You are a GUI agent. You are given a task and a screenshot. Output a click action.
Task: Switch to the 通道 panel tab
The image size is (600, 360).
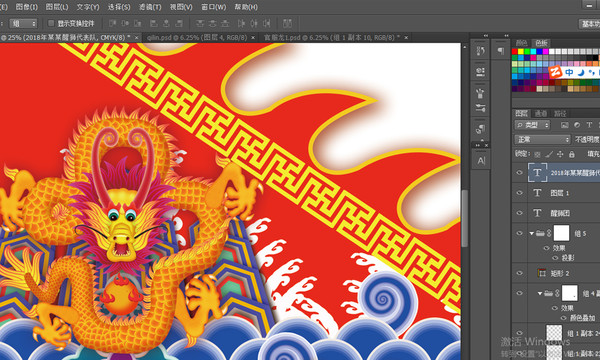(540, 113)
